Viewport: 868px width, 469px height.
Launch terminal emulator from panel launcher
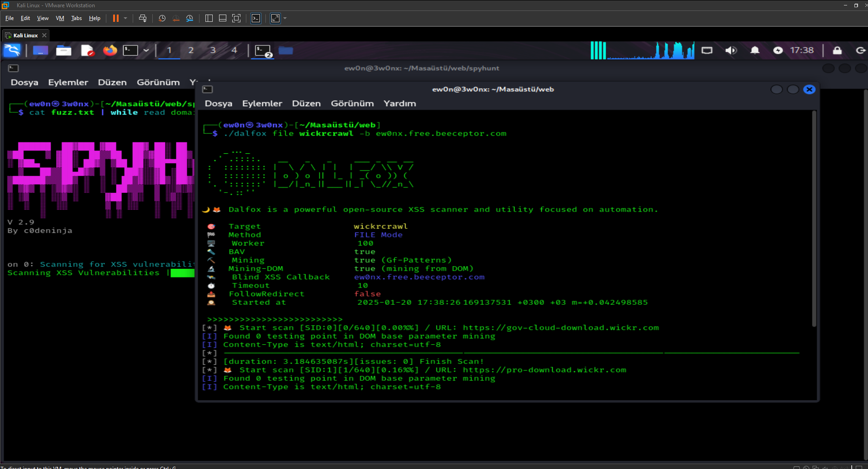pos(130,50)
